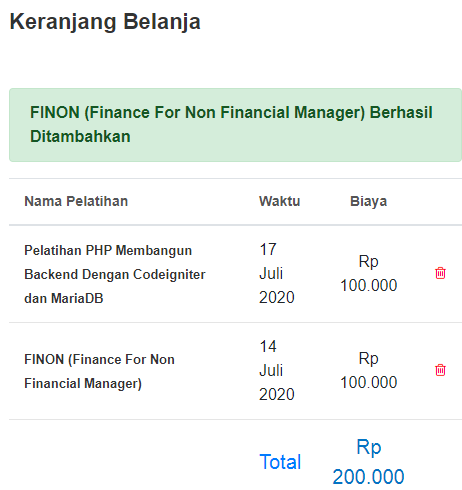Screen dimensions: 462x490
Task: Select the FINON Berhasil Ditambahkan success alert
Action: [x=235, y=125]
